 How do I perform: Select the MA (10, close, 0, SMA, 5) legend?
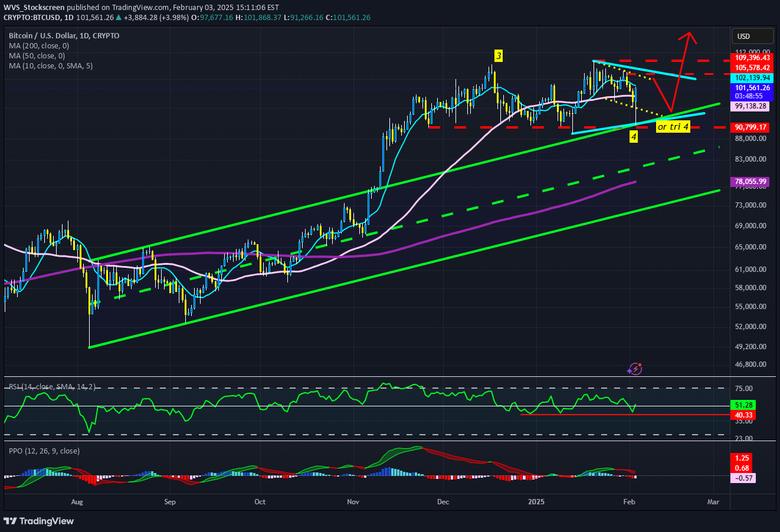pyautogui.click(x=51, y=65)
